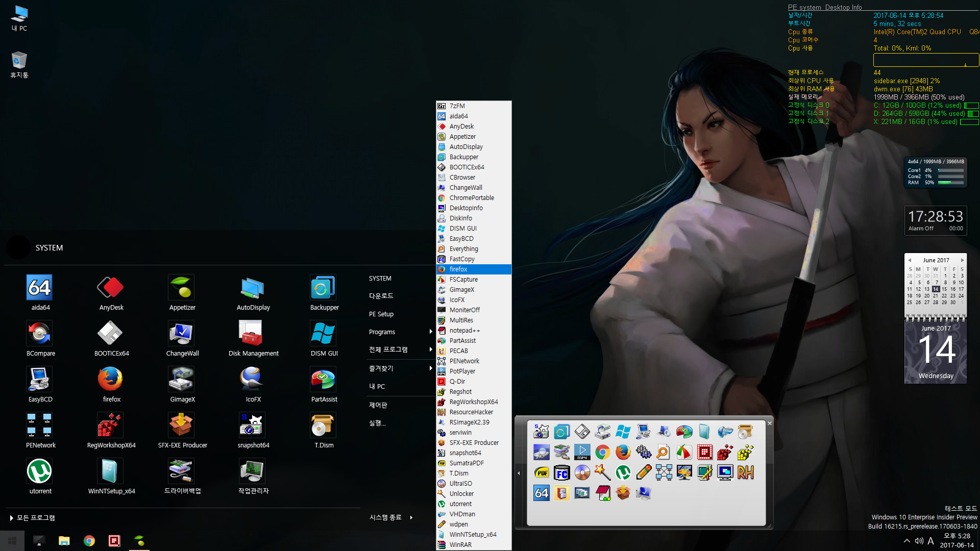Launch aida64 from the SYSTEM icon grid
The height and width of the screenshot is (551, 980).
tap(40, 293)
